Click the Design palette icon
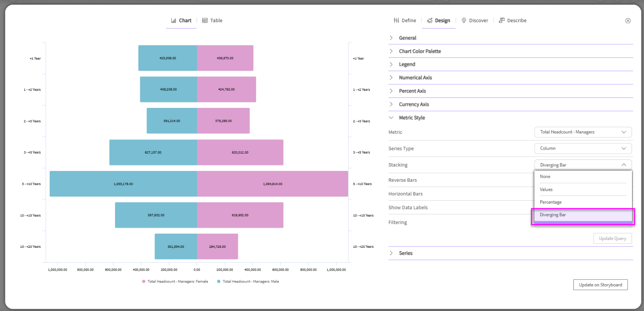This screenshot has width=644, height=311. [430, 21]
